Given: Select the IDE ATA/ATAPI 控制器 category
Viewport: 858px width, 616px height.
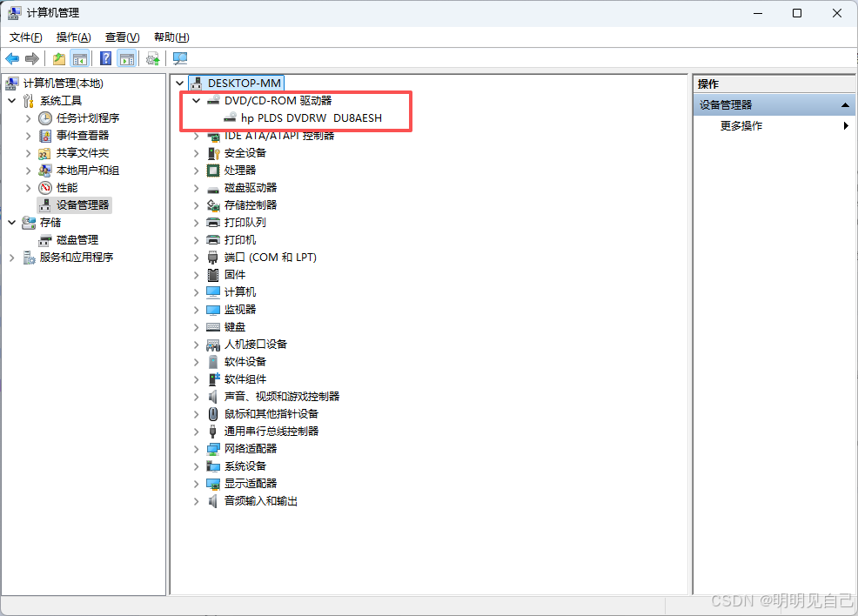Looking at the screenshot, I should 279,136.
